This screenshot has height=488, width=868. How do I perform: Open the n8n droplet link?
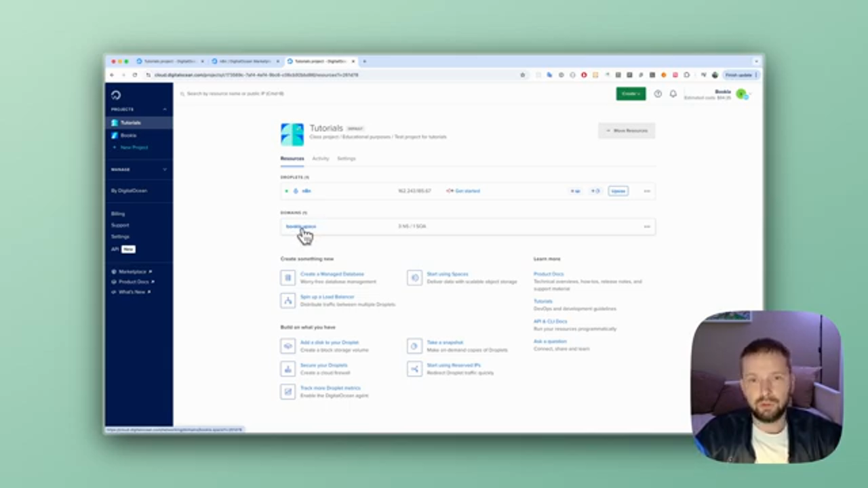(x=306, y=191)
